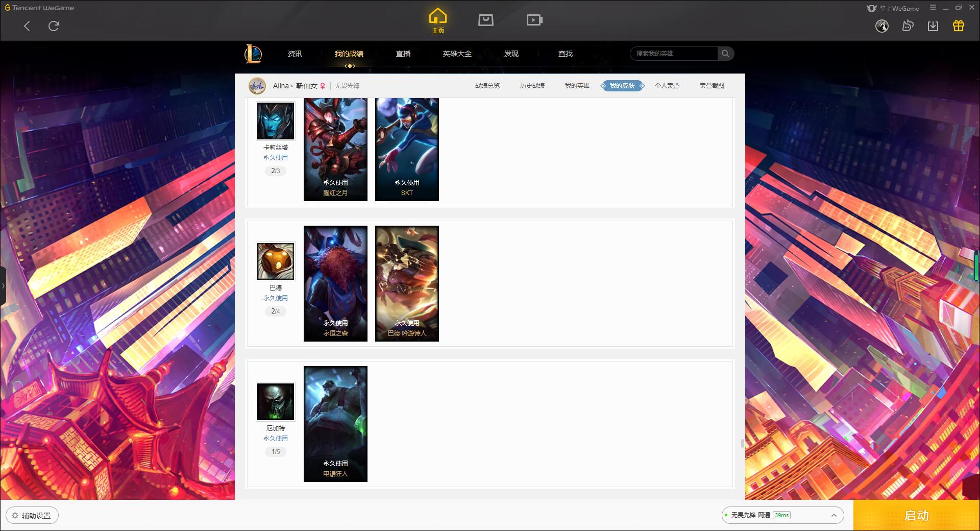This screenshot has height=531, width=980.
Task: Open the download manager icon
Action: point(933,26)
